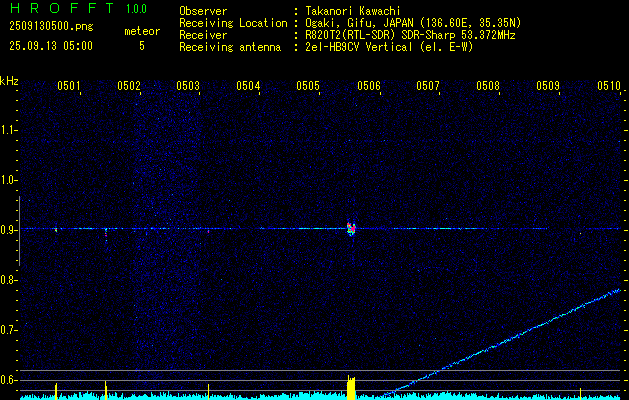Click the 0.8 kHz frequency label

(x=8, y=280)
